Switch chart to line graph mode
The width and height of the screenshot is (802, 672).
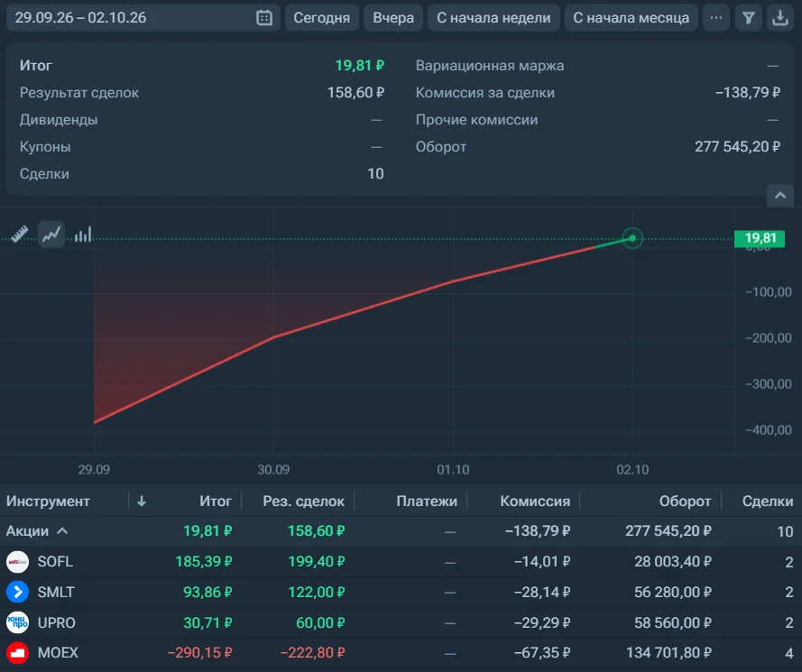point(51,235)
